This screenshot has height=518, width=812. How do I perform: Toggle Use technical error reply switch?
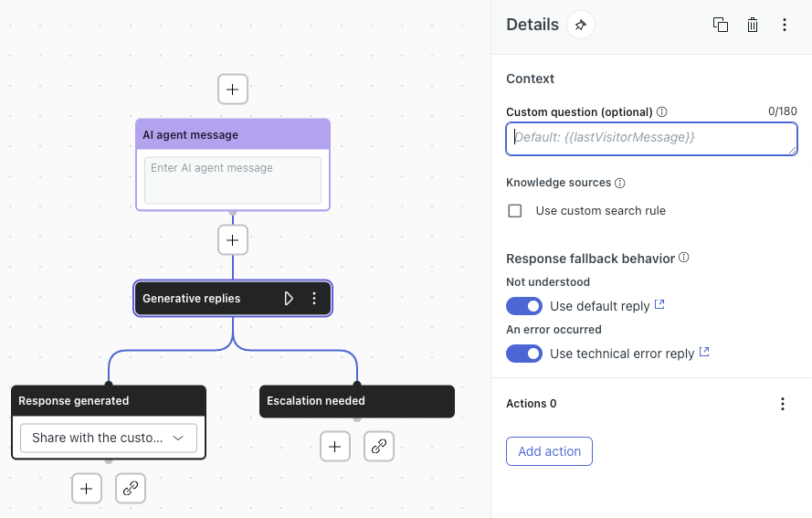coord(524,354)
